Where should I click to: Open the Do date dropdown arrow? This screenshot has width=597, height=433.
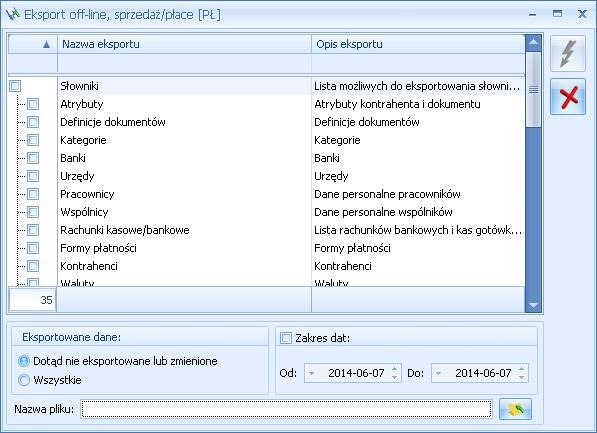click(x=438, y=373)
